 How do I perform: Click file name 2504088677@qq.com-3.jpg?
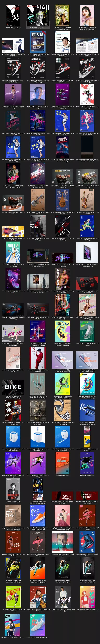[x=13, y=502]
